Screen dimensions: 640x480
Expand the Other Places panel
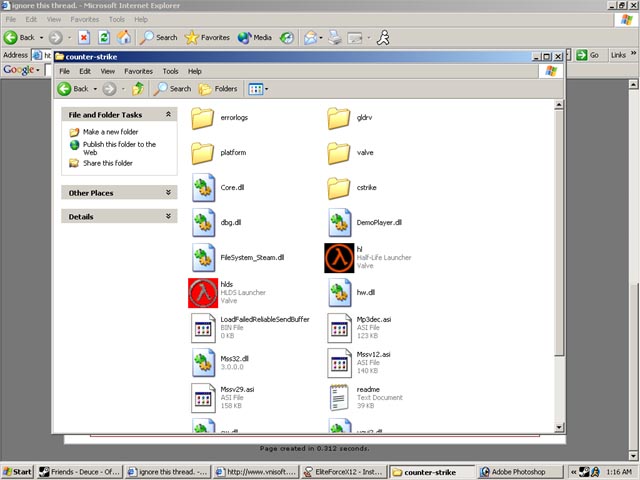[x=168, y=192]
